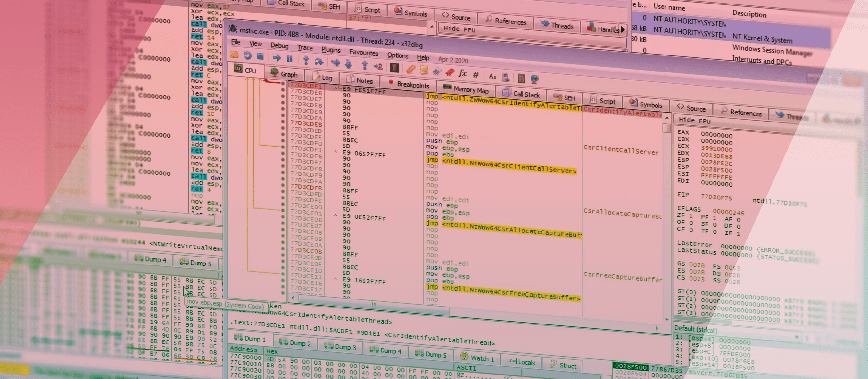This screenshot has height=379, width=868.
Task: Switch to the Graph tab
Action: (284, 74)
